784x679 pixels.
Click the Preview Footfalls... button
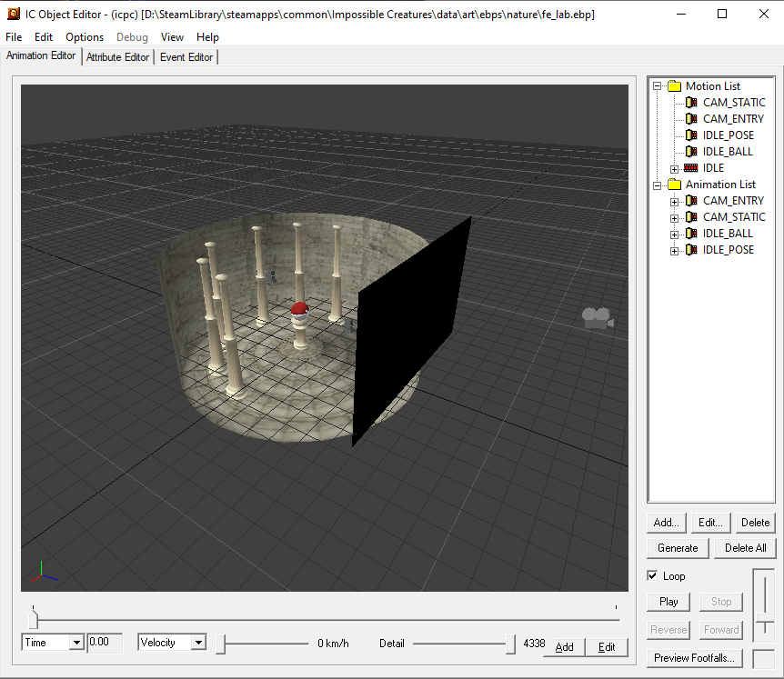point(695,658)
